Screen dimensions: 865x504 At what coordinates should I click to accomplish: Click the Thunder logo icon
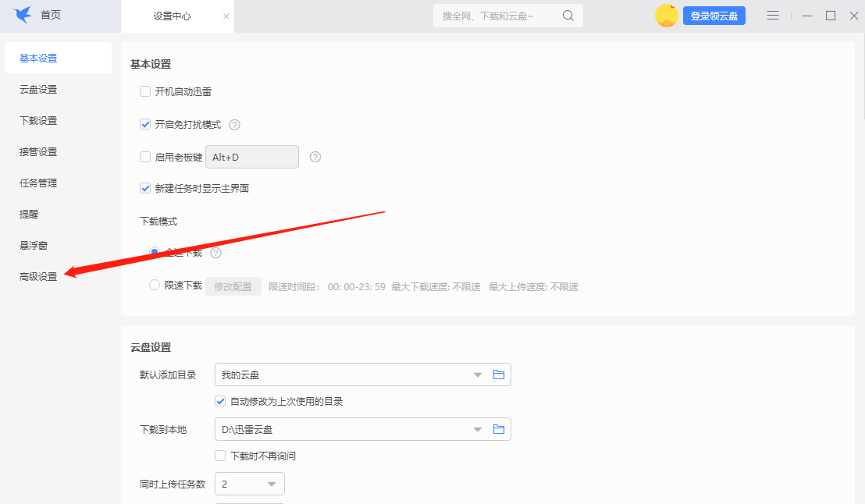[x=22, y=14]
